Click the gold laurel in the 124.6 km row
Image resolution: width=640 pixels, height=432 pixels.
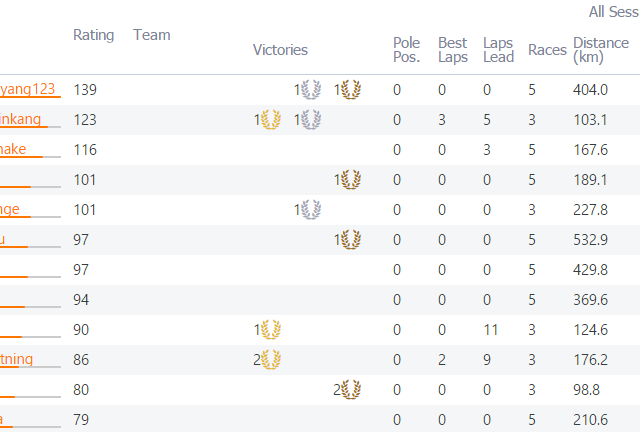271,330
